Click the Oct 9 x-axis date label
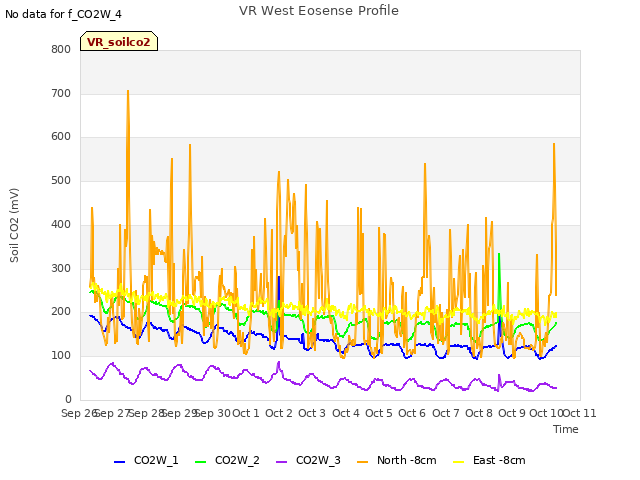Screen dimensions: 640x480 (512, 413)
